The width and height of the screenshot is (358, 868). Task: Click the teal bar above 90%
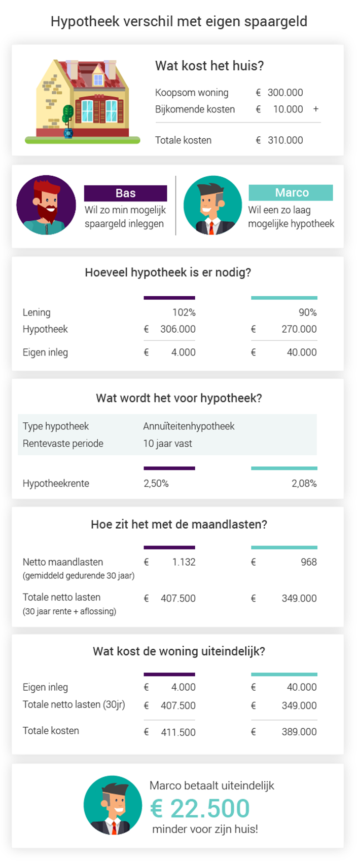(x=284, y=298)
